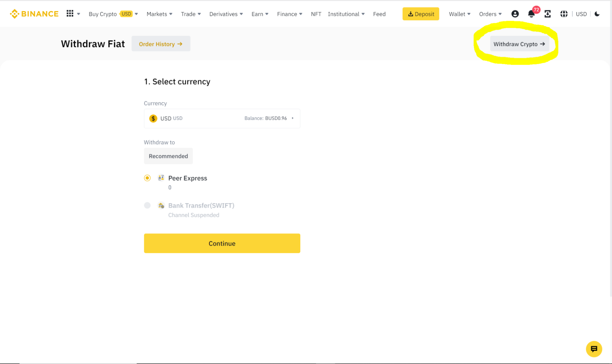612x364 pixels.
Task: Toggle dark mode moon icon
Action: (597, 14)
